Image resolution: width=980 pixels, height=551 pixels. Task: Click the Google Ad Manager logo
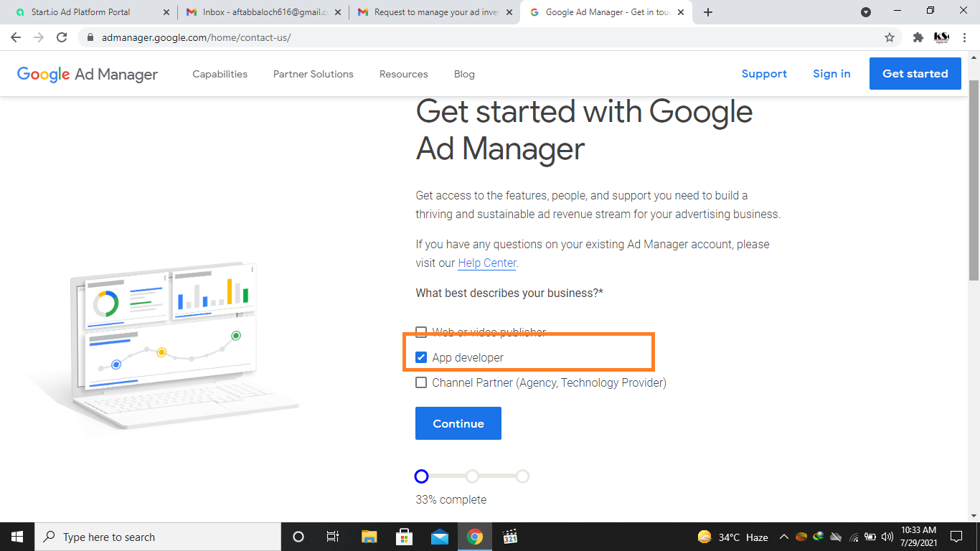(x=88, y=74)
